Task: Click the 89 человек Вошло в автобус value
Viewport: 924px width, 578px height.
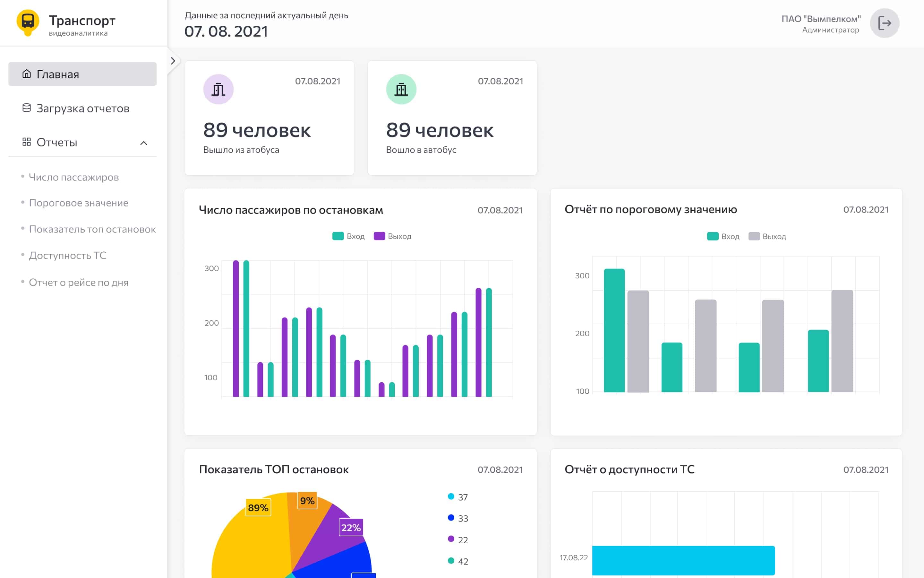Action: point(440,130)
